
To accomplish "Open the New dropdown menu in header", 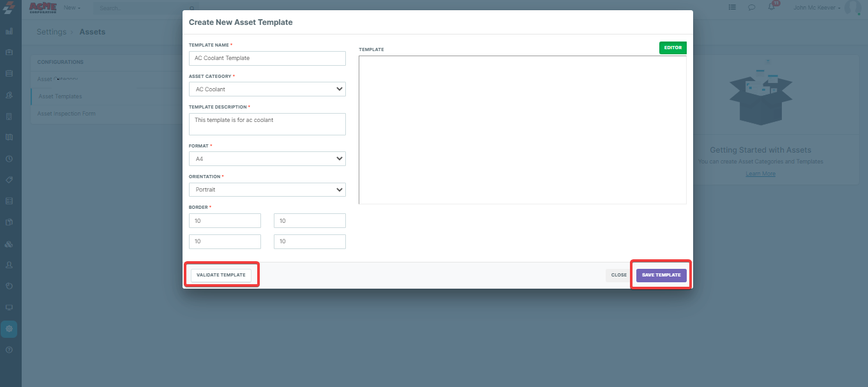I will (72, 8).
